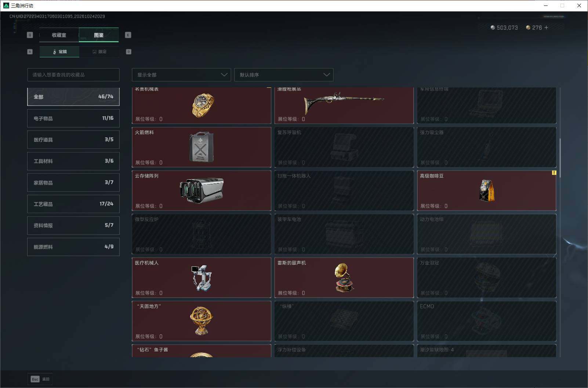The width and height of the screenshot is (588, 388).
Task: Click the yellow new-item badge on 高级咖啡豆
Action: (x=554, y=173)
